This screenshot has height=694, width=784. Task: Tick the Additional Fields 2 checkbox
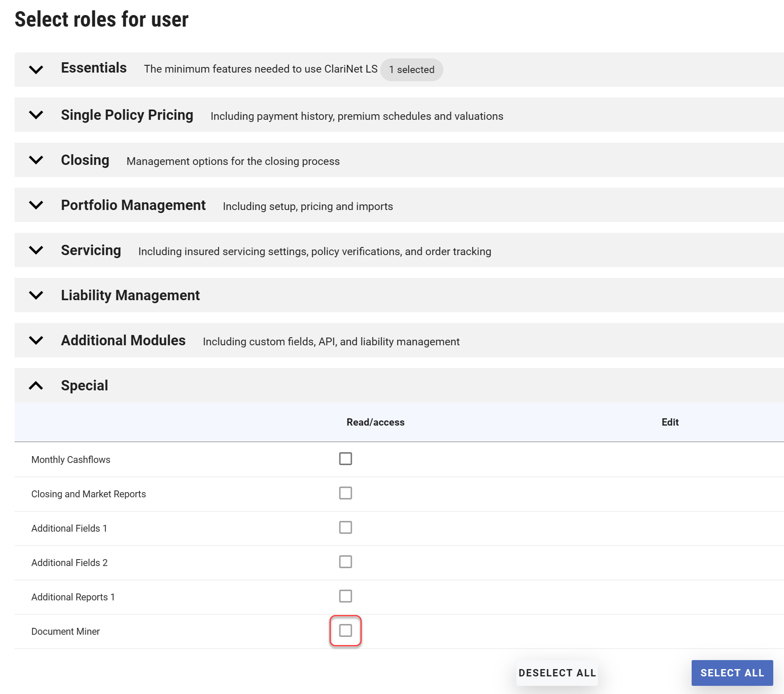click(x=345, y=562)
